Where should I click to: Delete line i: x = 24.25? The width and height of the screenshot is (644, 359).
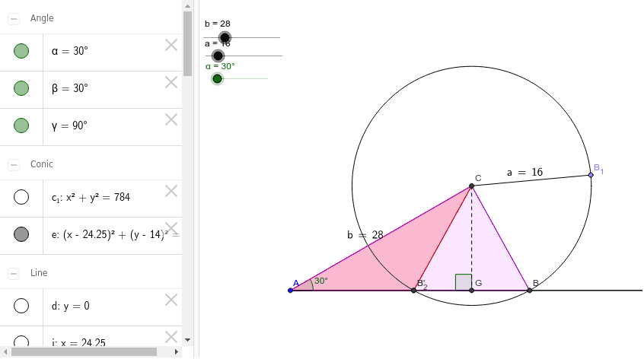(x=171, y=337)
